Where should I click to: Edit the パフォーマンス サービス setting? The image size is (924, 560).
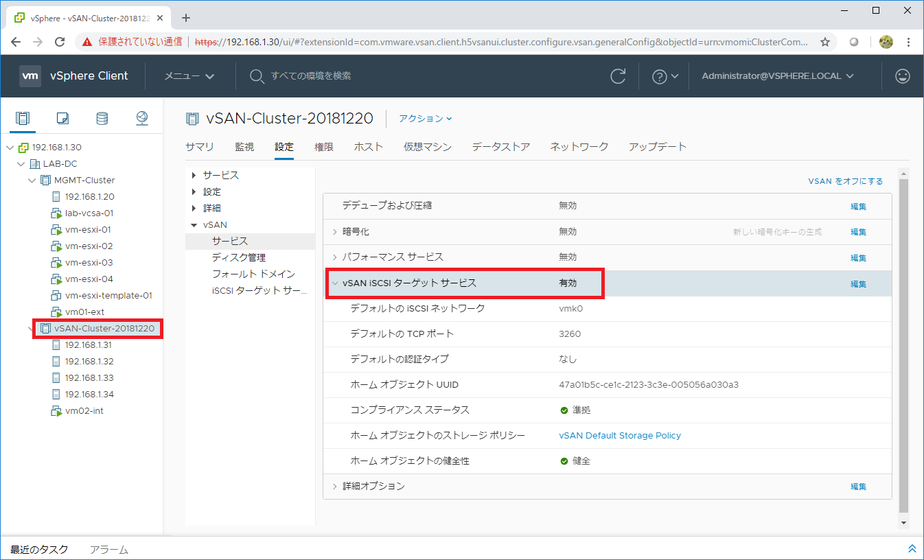(859, 258)
